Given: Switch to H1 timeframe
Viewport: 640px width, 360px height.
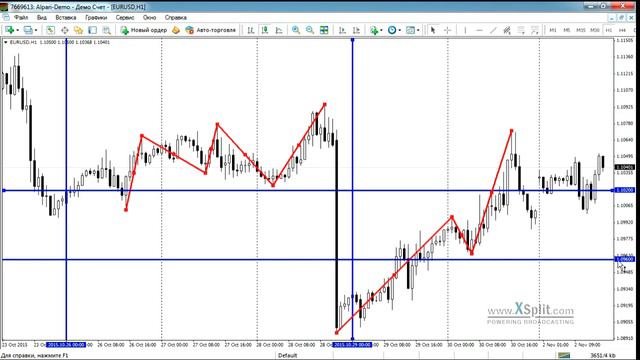Looking at the screenshot, I should 609,30.
